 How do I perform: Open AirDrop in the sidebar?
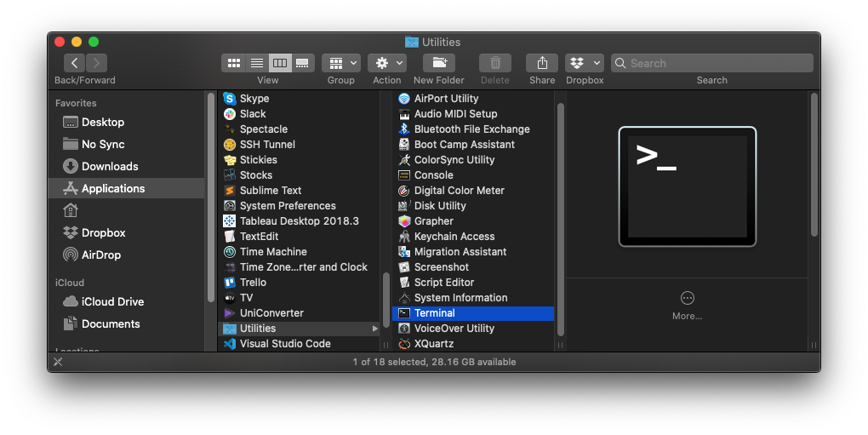(x=126, y=255)
